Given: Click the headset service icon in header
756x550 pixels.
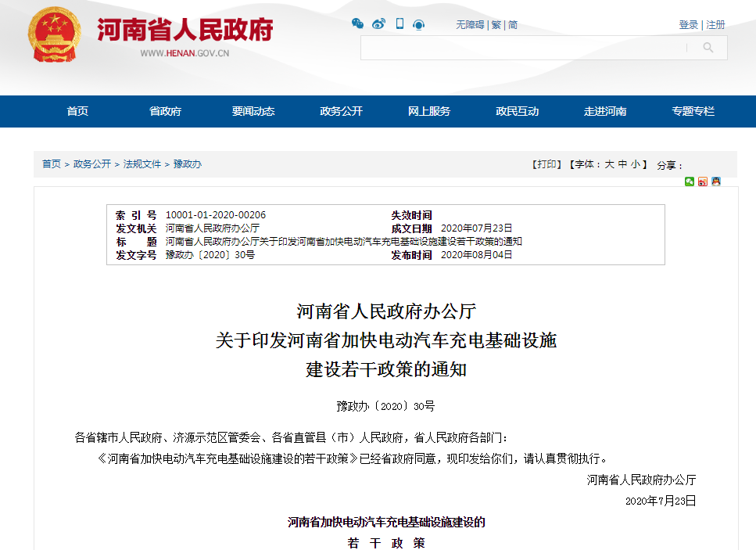Looking at the screenshot, I should pos(419,24).
